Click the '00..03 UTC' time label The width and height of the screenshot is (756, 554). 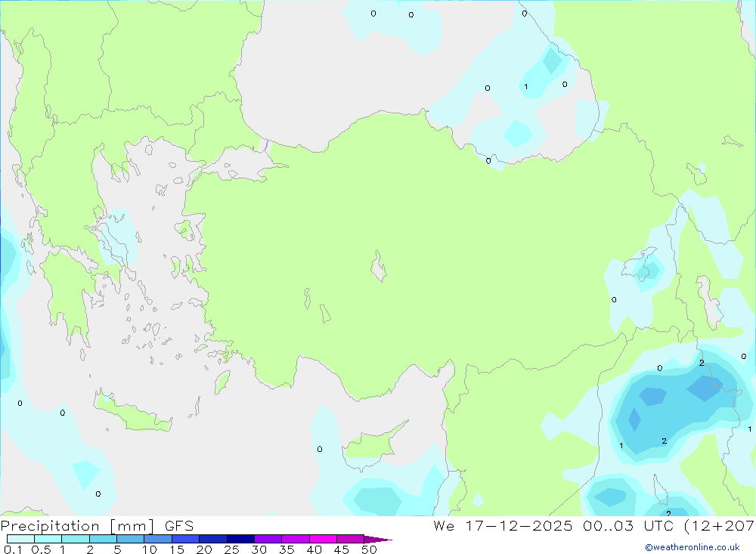click(630, 526)
